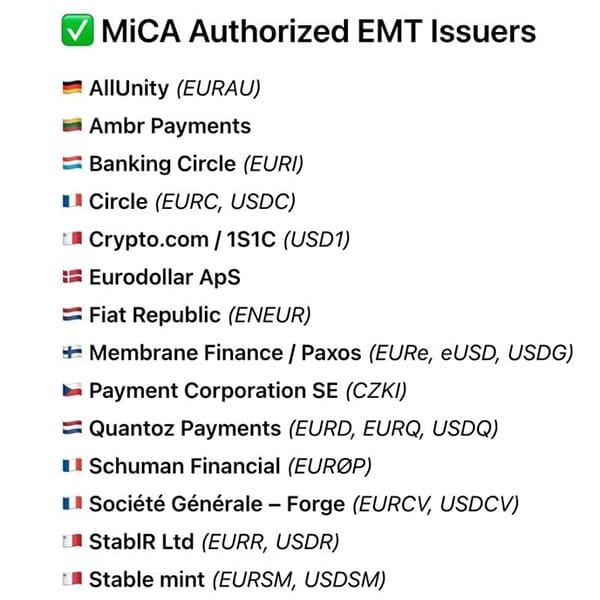Click the Fiat Republic issuer name
600x600 pixels.
[x=155, y=315]
